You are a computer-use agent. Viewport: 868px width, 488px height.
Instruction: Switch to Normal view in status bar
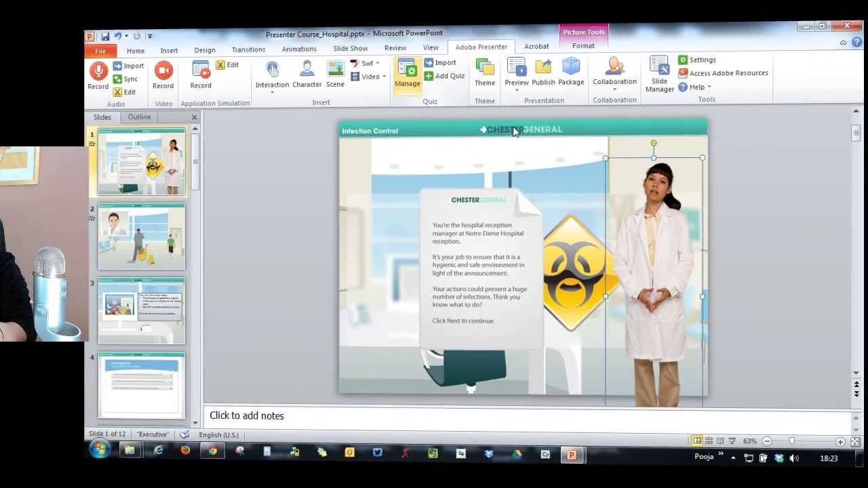click(696, 441)
